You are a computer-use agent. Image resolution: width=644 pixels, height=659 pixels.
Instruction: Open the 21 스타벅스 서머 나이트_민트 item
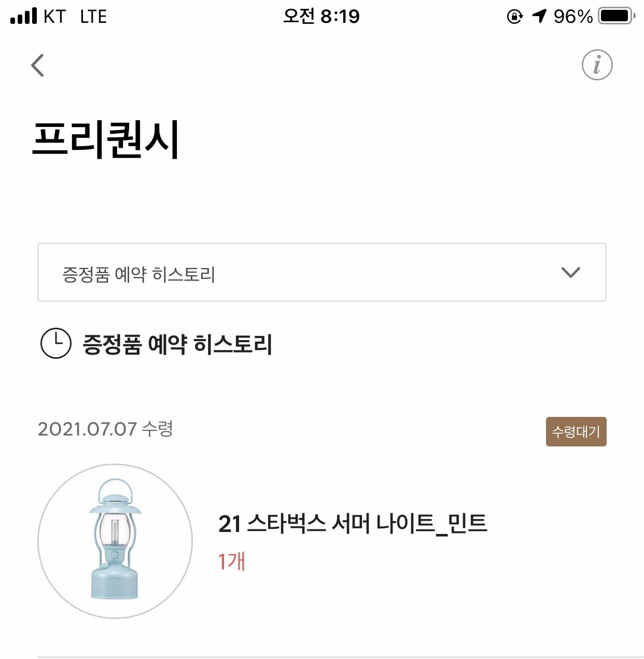tap(353, 524)
